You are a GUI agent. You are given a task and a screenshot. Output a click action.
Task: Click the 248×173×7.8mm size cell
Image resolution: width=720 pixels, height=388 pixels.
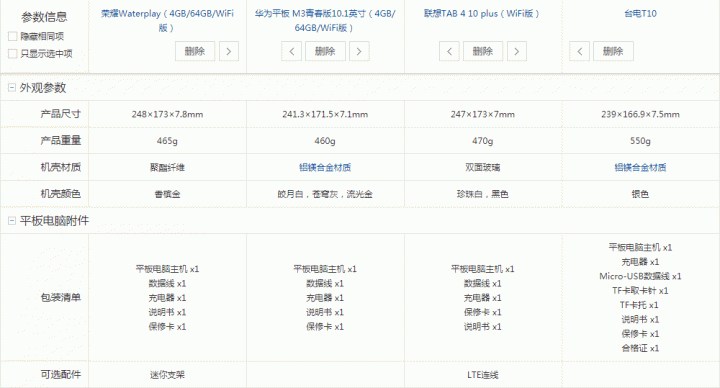click(x=167, y=114)
